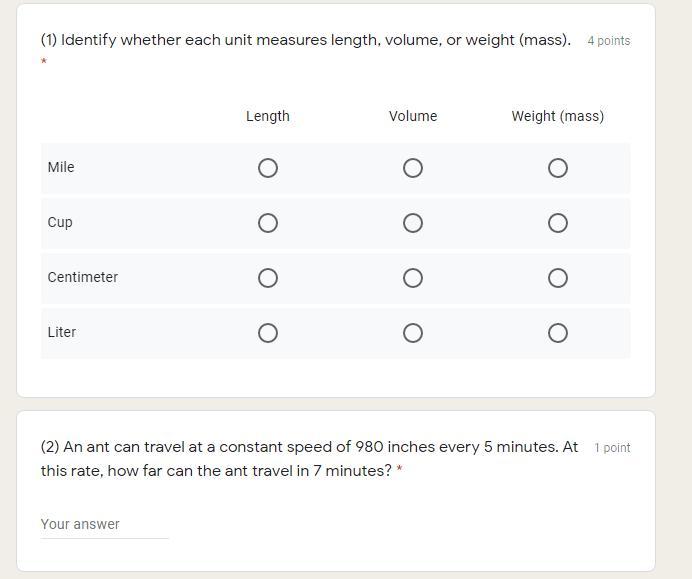Image resolution: width=692 pixels, height=579 pixels.
Task: Select Volume for Cup
Action: (x=413, y=223)
